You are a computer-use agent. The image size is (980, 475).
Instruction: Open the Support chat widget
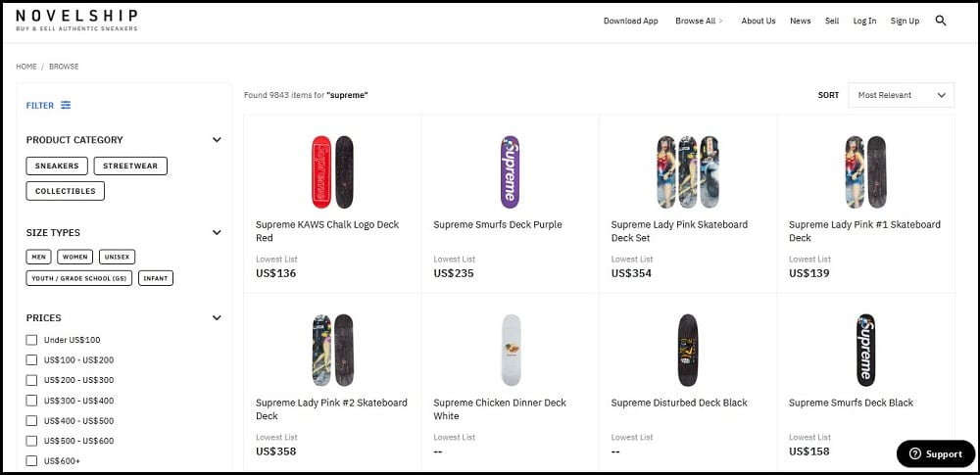[x=936, y=453]
